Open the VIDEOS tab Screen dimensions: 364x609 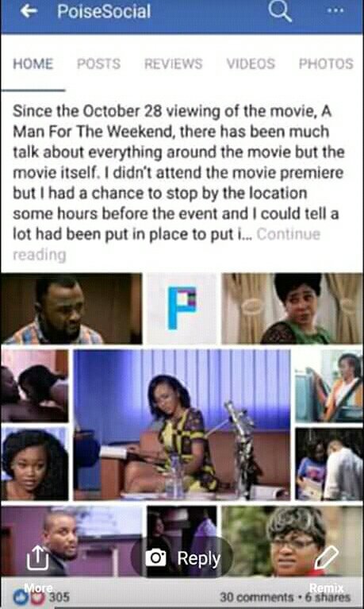[251, 64]
